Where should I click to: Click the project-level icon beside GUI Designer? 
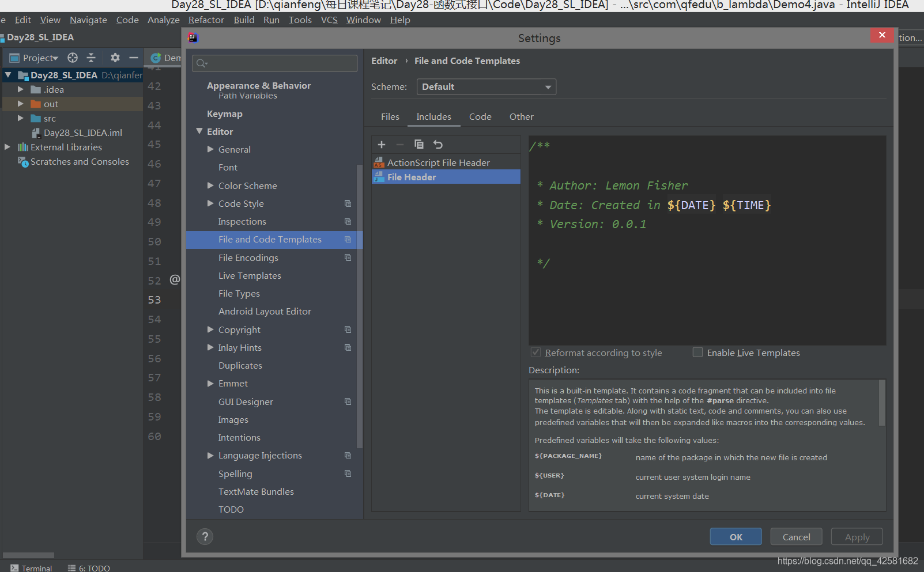pyautogui.click(x=348, y=401)
